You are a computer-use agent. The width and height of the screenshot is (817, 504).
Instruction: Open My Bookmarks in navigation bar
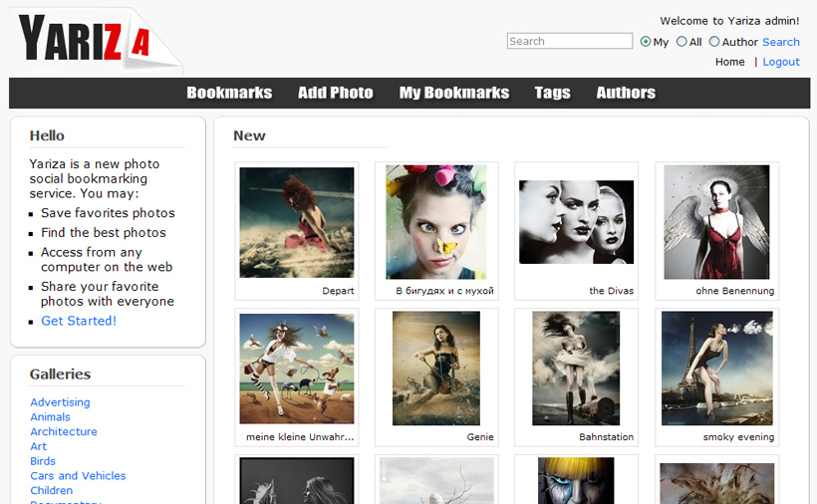click(x=454, y=93)
